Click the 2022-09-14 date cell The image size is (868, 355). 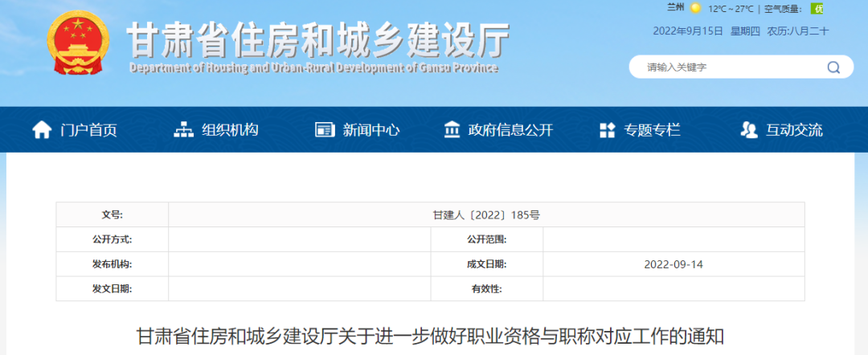coord(674,263)
